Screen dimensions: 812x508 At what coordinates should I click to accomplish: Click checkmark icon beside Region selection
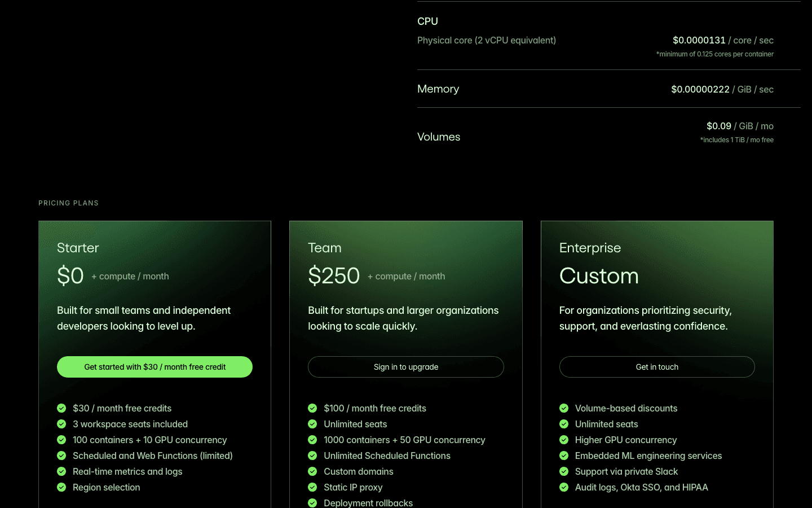[61, 487]
